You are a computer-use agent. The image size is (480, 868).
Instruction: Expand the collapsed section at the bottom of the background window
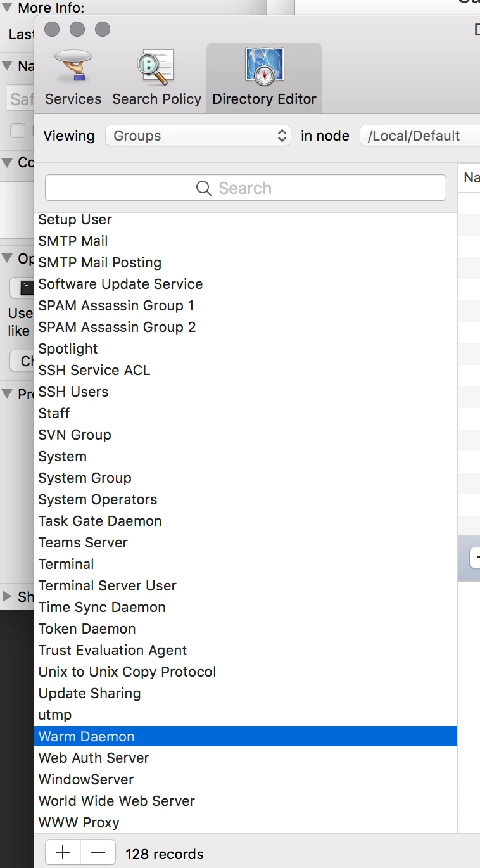pos(8,596)
